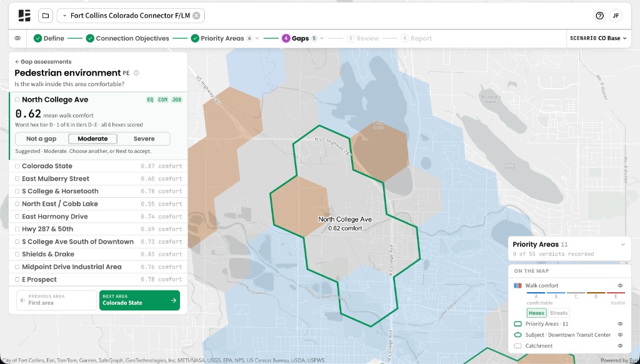Click the Priority Areas legend outline icon
The height and width of the screenshot is (364, 640).
pyautogui.click(x=517, y=324)
